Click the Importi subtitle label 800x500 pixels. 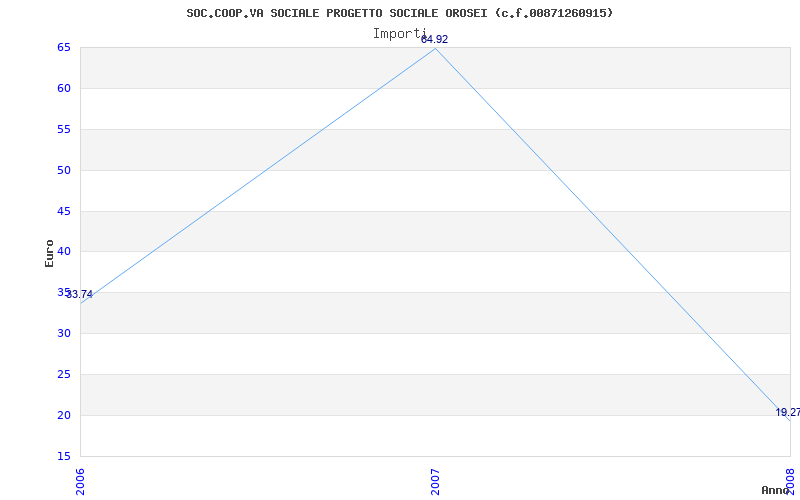pyautogui.click(x=399, y=34)
